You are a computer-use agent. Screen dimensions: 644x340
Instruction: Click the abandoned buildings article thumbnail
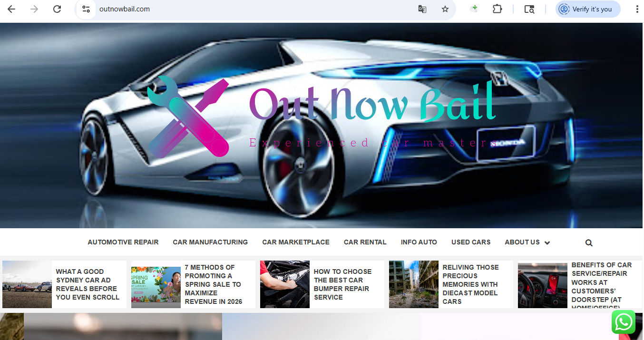(414, 284)
